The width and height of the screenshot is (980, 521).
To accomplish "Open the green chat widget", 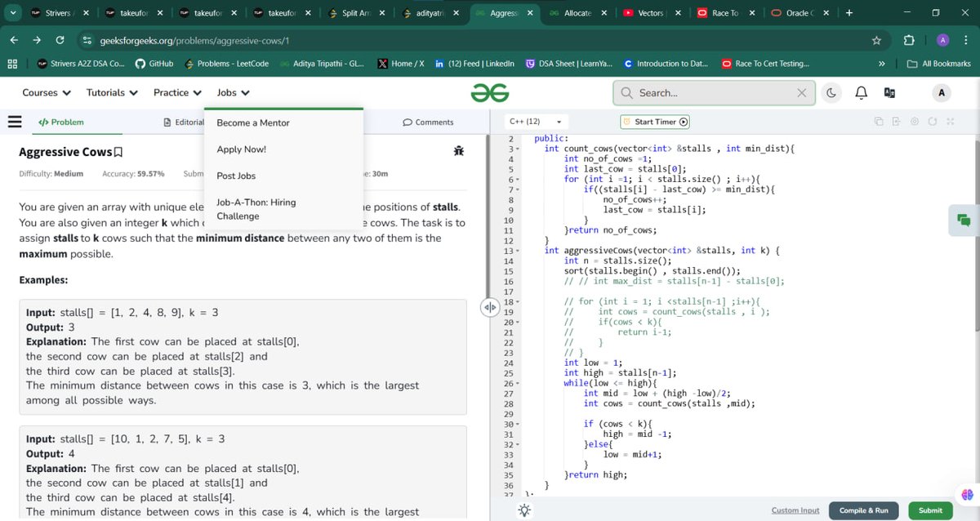I will [964, 220].
